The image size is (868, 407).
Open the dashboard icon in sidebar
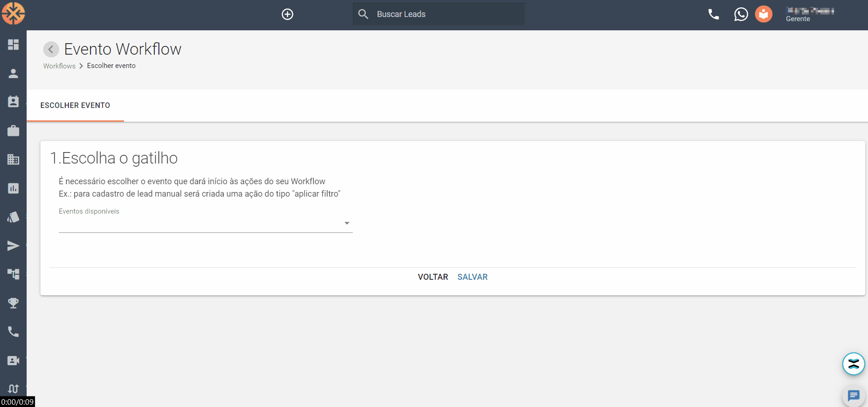pos(13,45)
